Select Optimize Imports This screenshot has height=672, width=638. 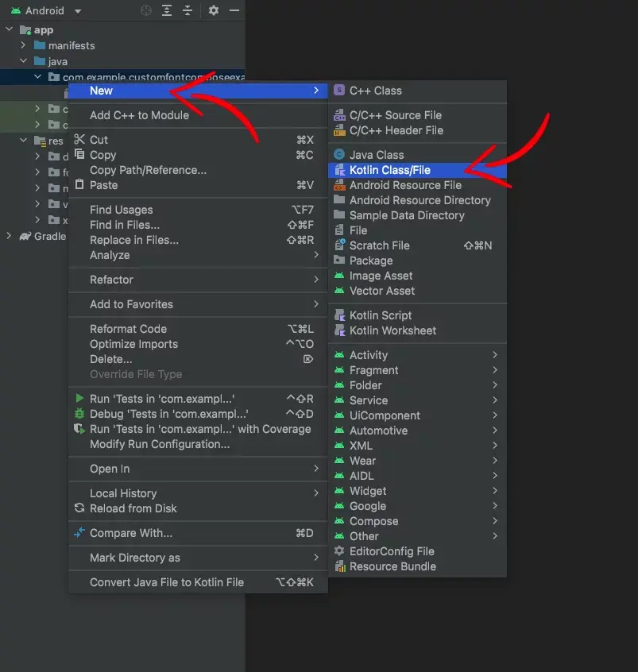point(198,344)
